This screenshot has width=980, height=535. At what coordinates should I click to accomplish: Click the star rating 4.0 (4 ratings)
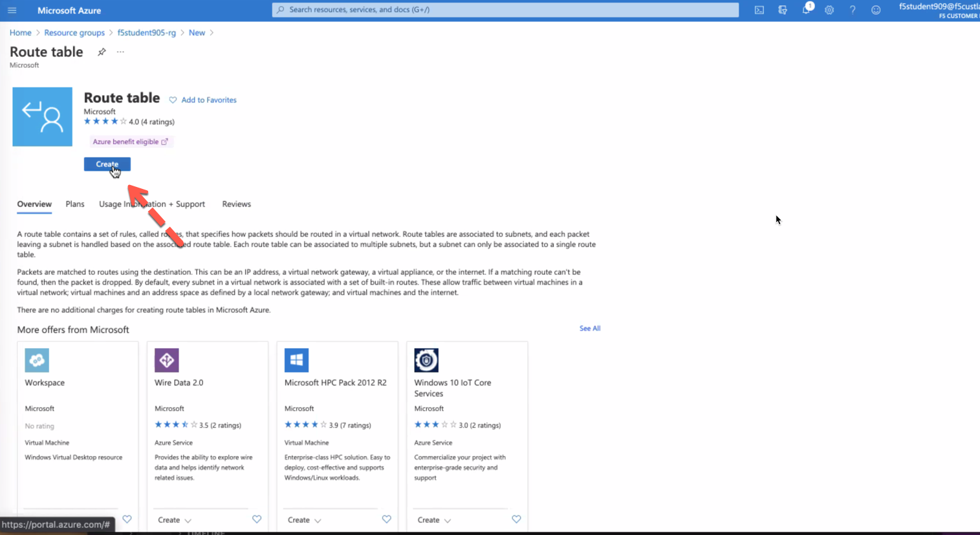[x=129, y=122]
